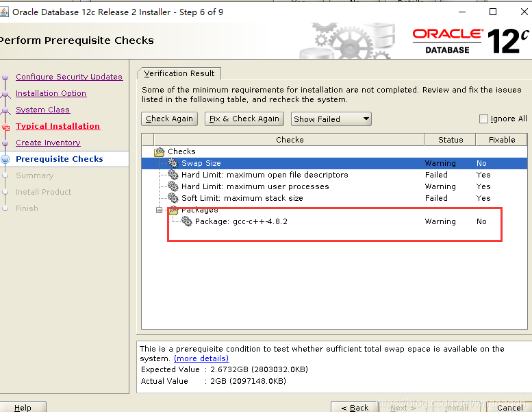Image resolution: width=532 pixels, height=416 pixels.
Task: Click Failed status of open file descriptors
Action: pyautogui.click(x=436, y=175)
